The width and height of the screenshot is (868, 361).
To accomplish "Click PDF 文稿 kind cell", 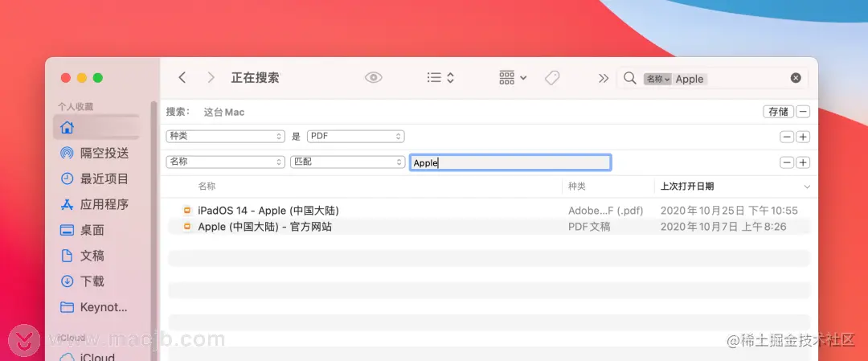I will coord(589,227).
